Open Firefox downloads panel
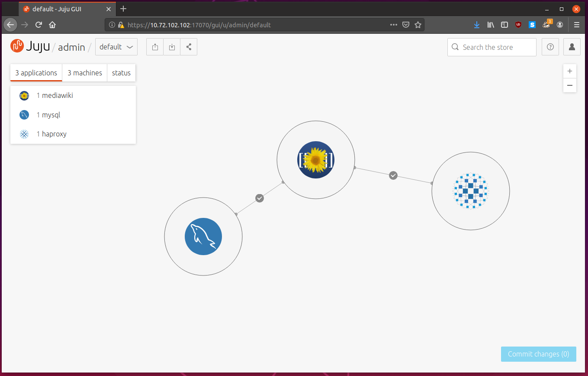Image resolution: width=588 pixels, height=376 pixels. point(477,25)
